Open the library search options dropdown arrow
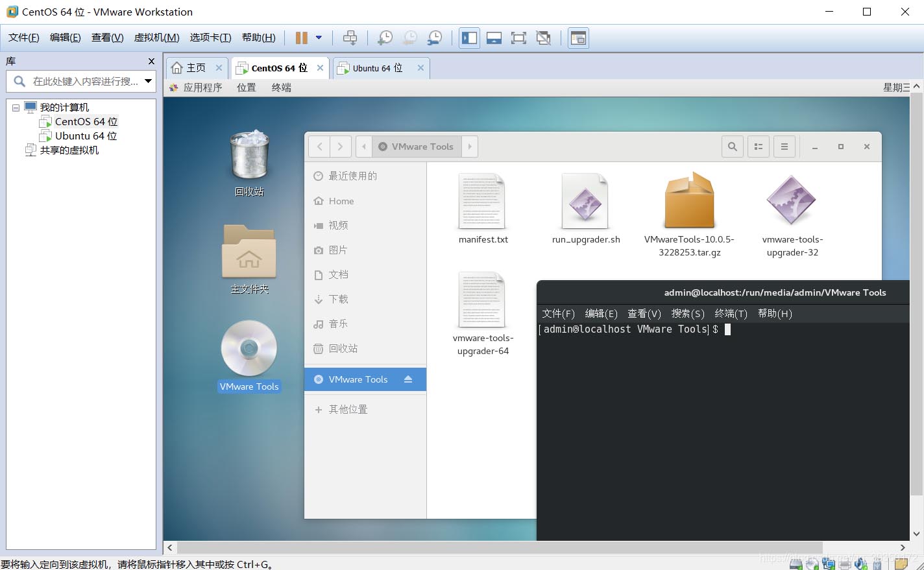Viewport: 924px width, 570px height. [x=149, y=81]
